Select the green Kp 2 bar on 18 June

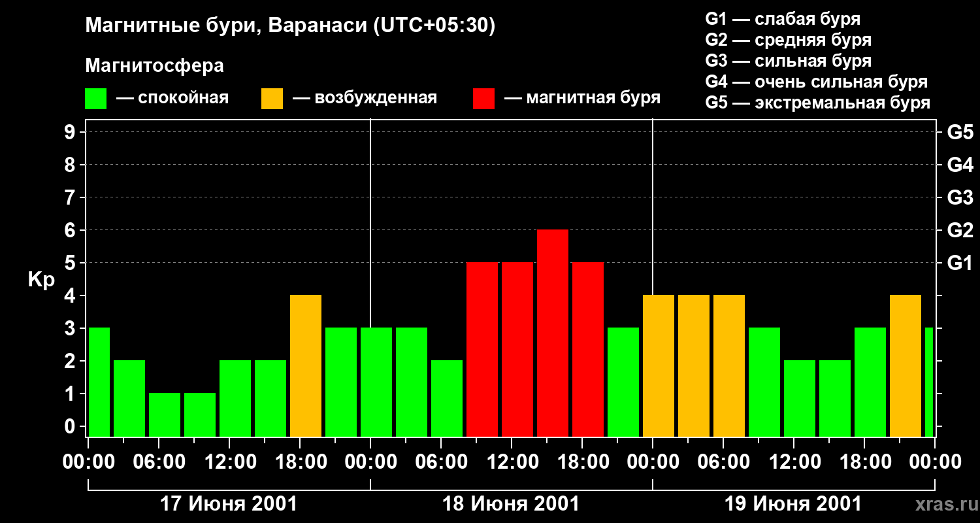[x=447, y=399]
